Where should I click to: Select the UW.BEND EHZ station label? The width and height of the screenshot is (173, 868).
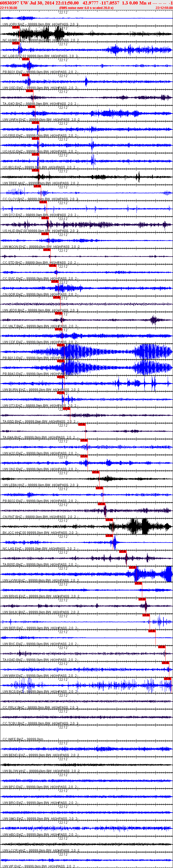41,755
